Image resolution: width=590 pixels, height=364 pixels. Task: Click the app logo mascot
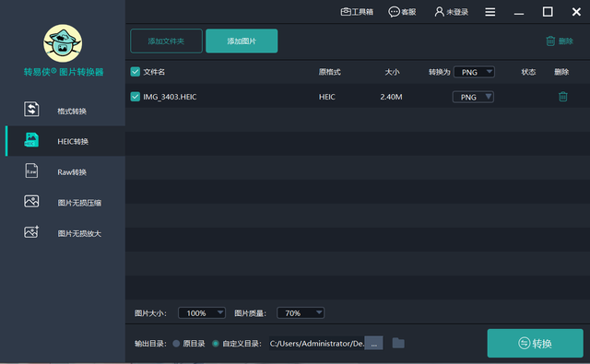63,43
